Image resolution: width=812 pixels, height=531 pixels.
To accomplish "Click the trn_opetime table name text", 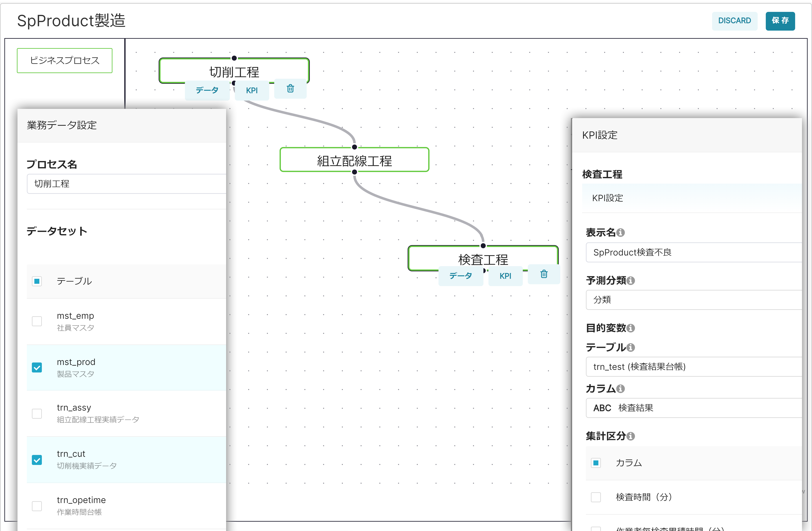I will click(x=81, y=500).
